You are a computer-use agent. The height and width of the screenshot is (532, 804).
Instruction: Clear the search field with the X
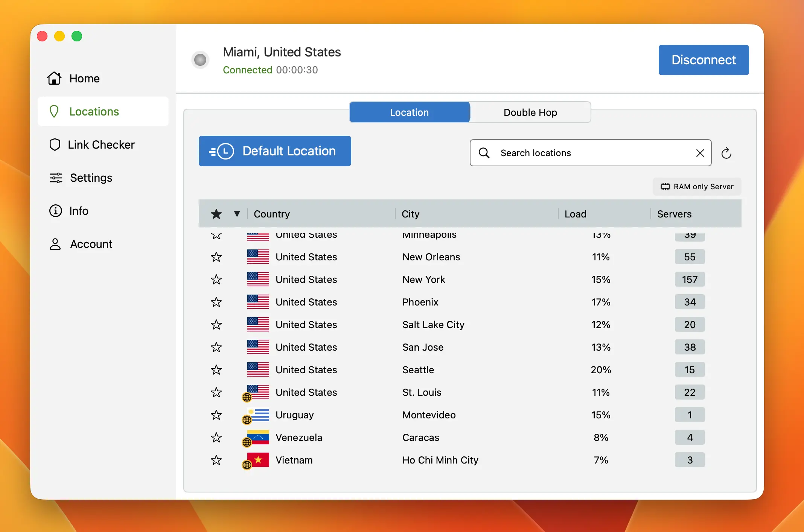tap(700, 153)
